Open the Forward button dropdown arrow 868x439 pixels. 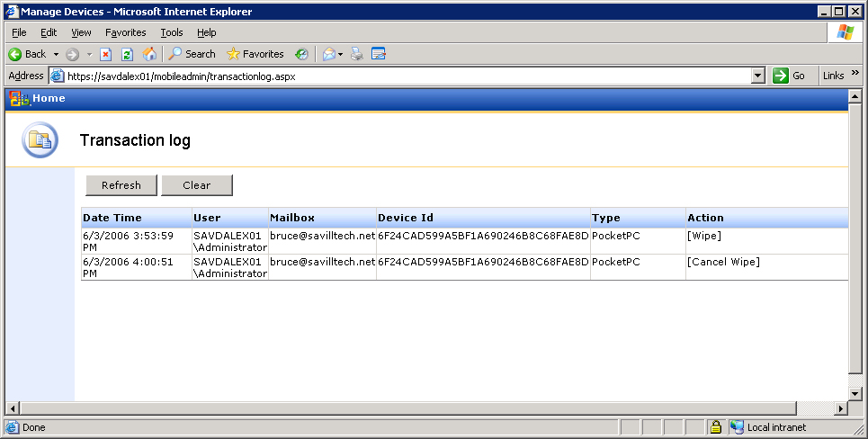tap(89, 54)
